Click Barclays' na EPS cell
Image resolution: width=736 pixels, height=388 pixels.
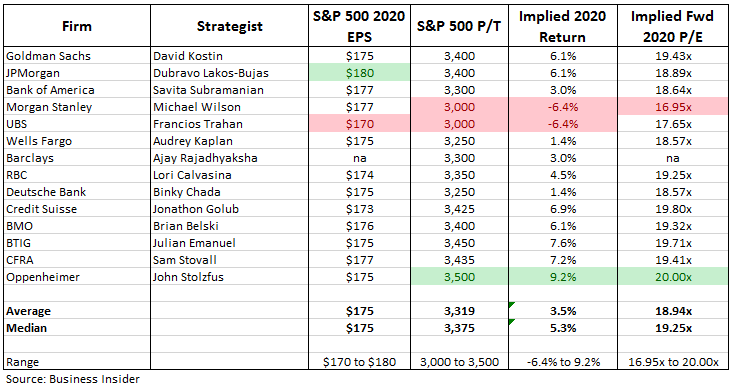pyautogui.click(x=360, y=158)
